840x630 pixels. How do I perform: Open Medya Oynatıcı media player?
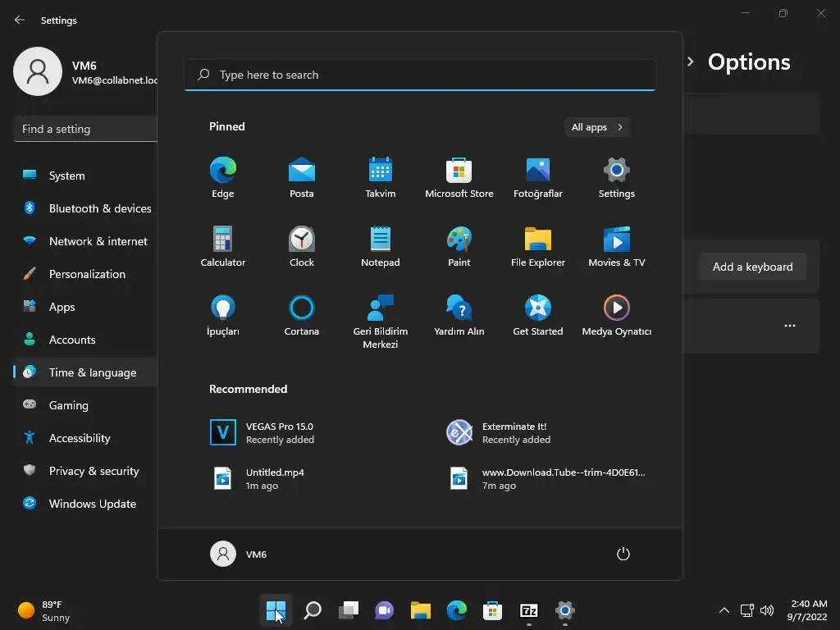[617, 316]
